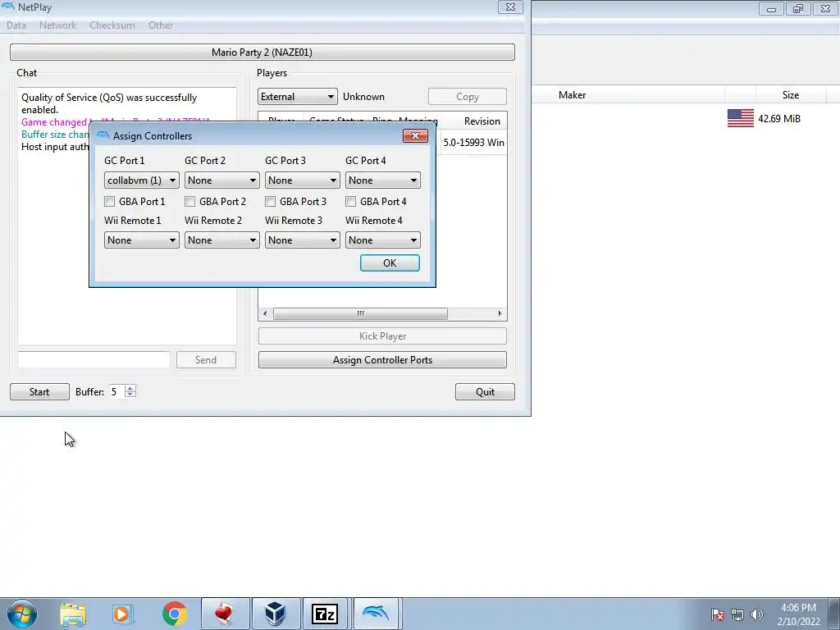
Task: Open Google Chrome from taskbar
Action: tap(174, 614)
